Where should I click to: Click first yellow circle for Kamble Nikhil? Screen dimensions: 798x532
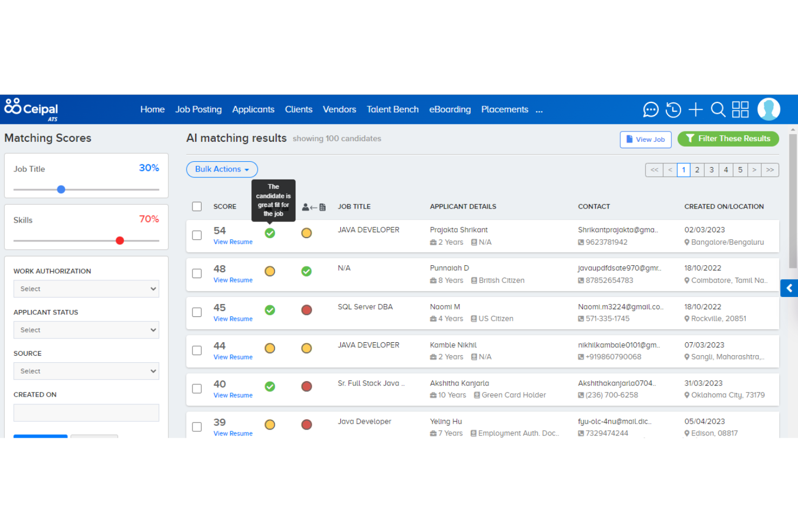point(270,348)
